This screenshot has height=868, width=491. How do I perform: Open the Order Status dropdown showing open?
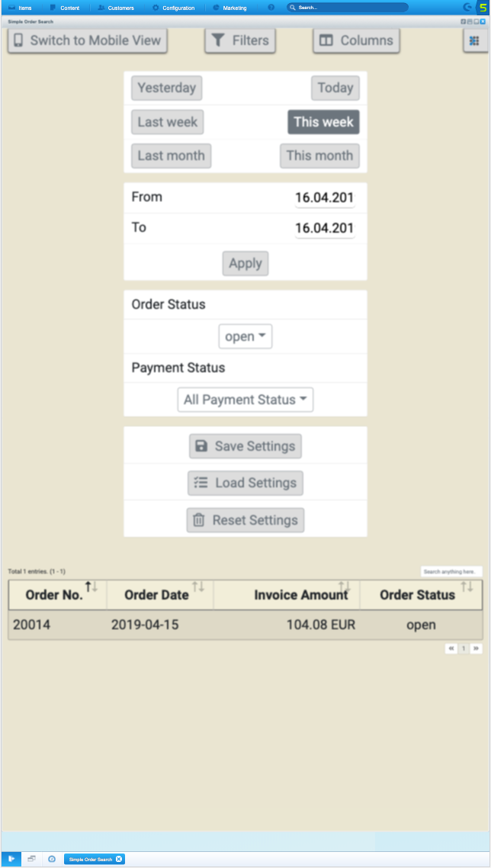(245, 336)
